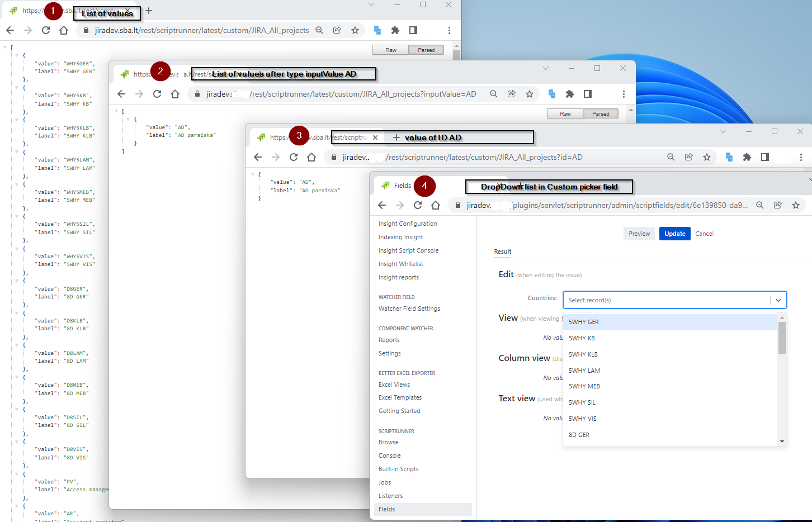
Task: Click the Home icon in window three
Action: pos(311,157)
